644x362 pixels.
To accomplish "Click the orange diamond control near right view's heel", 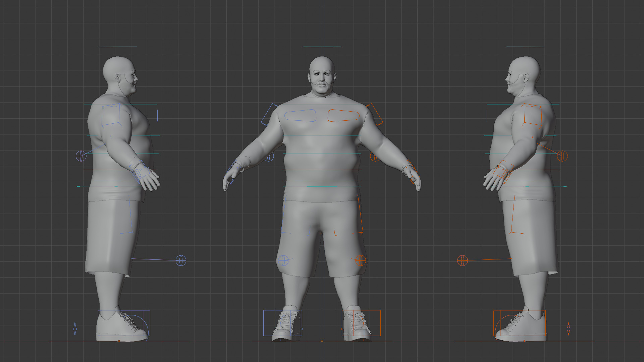I will point(569,329).
